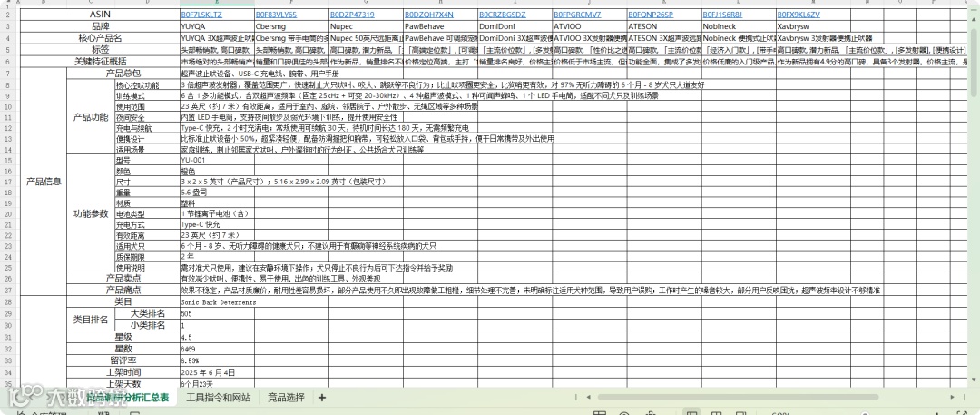980x415 pixels.
Task: Open the B0FQNP26SP ASIN link
Action: click(651, 15)
